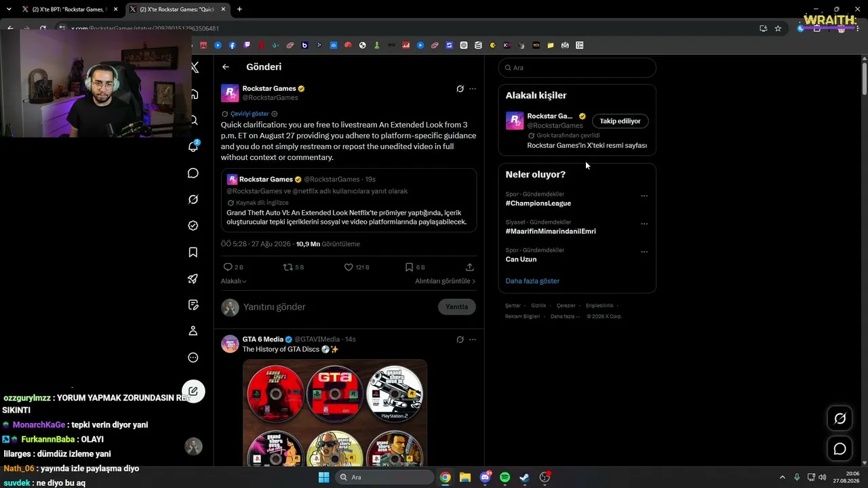Click the volume icon in system tray
868x488 pixels.
tap(822, 477)
